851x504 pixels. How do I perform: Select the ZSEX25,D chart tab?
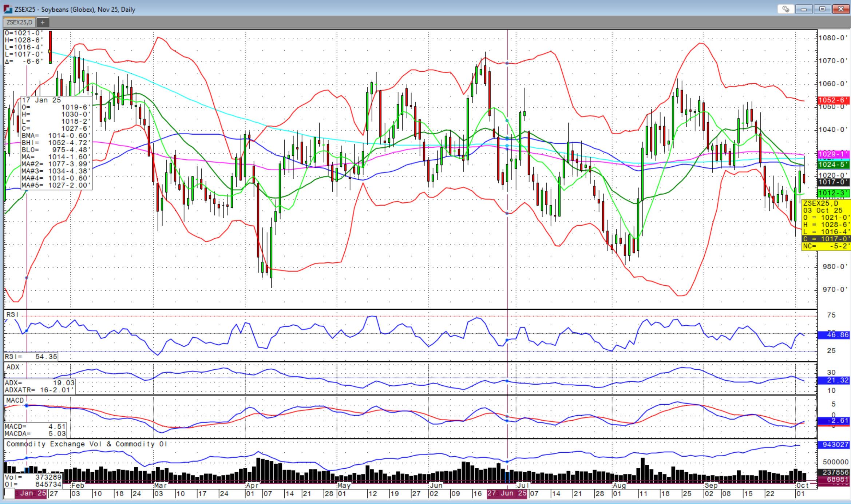point(19,23)
